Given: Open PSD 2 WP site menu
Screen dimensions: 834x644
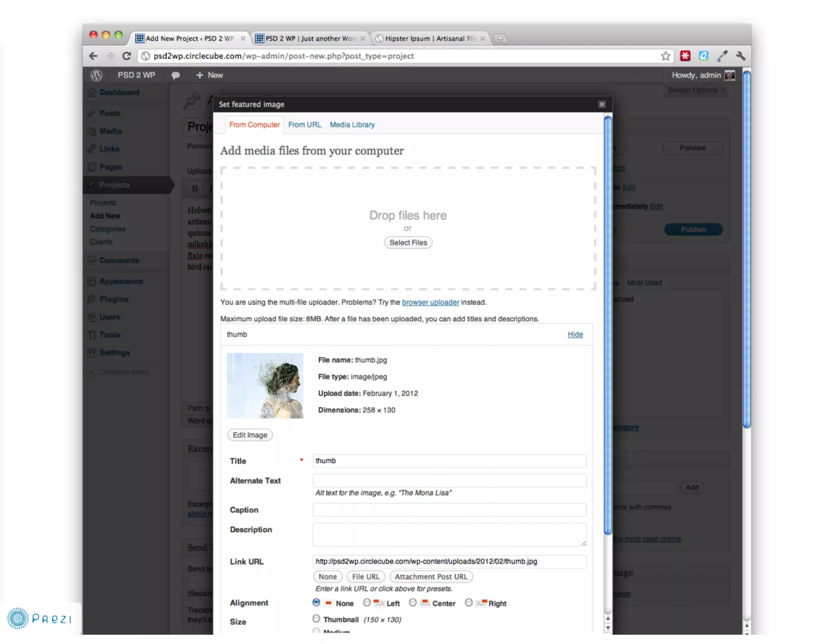Looking at the screenshot, I should click(136, 75).
